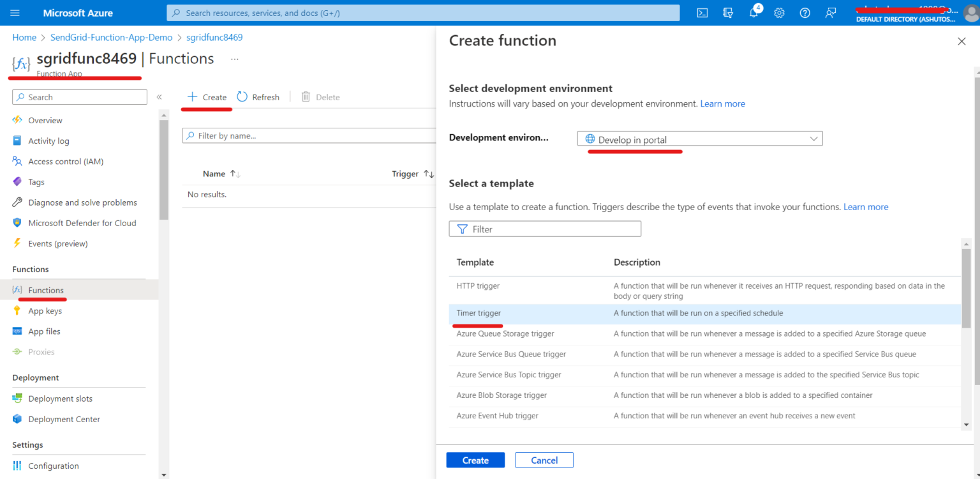This screenshot has height=479, width=980.
Task: Open the notifications bell
Action: tap(754, 12)
